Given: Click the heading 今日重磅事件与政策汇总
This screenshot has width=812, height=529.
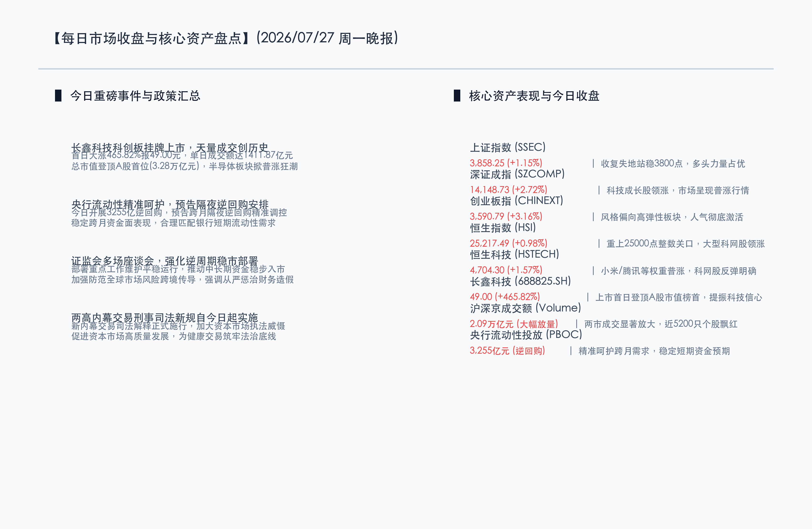Looking at the screenshot, I should [x=135, y=96].
